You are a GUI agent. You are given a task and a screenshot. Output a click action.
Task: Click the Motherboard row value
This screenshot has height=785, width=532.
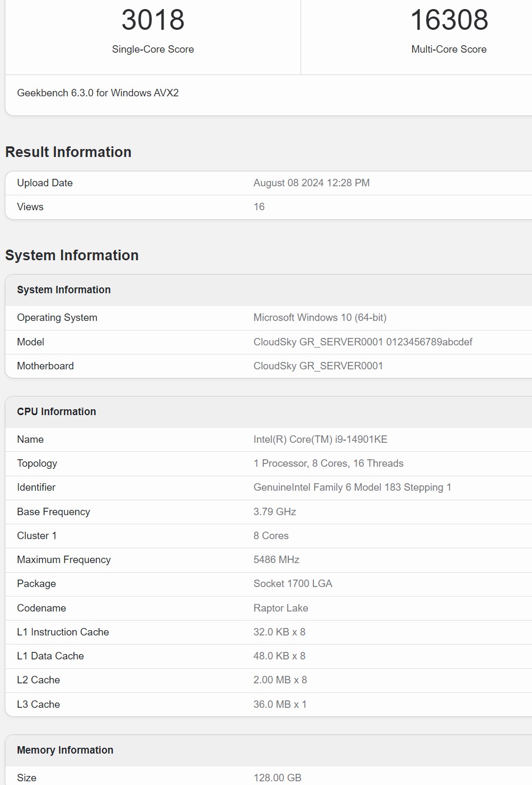[x=318, y=366]
